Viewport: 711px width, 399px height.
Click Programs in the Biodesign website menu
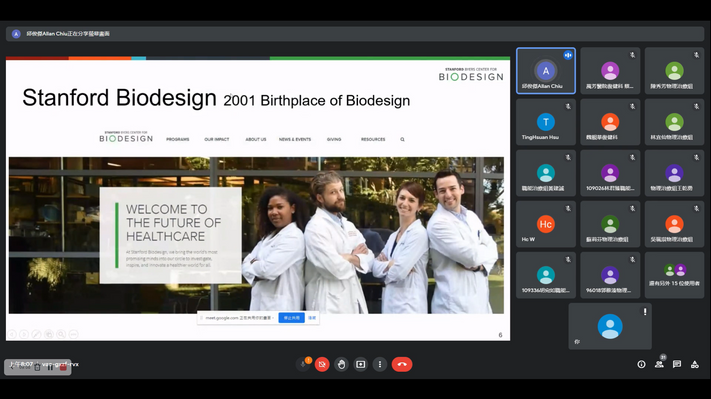point(177,139)
